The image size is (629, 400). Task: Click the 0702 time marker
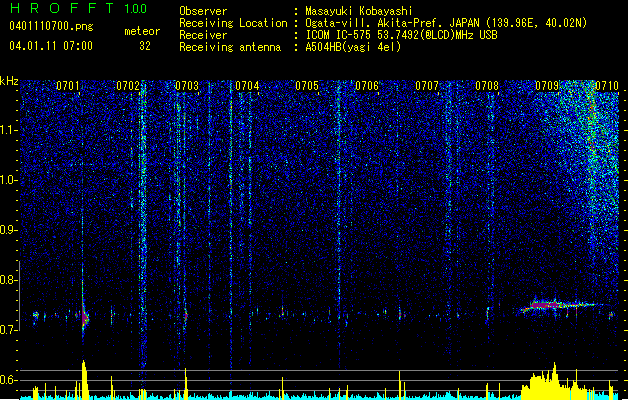[x=128, y=86]
